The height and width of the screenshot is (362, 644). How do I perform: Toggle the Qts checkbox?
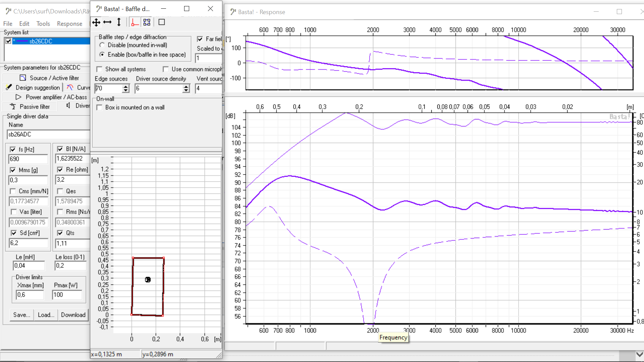pos(60,233)
